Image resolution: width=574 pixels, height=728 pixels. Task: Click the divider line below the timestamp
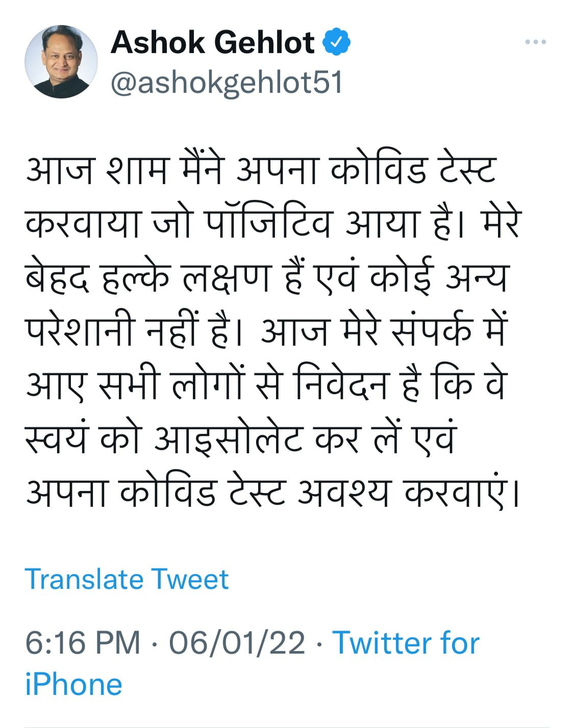pyautogui.click(x=287, y=726)
